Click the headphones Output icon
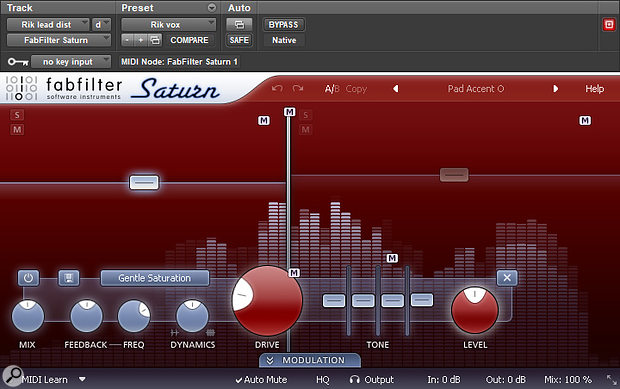620x389 pixels. click(x=355, y=380)
